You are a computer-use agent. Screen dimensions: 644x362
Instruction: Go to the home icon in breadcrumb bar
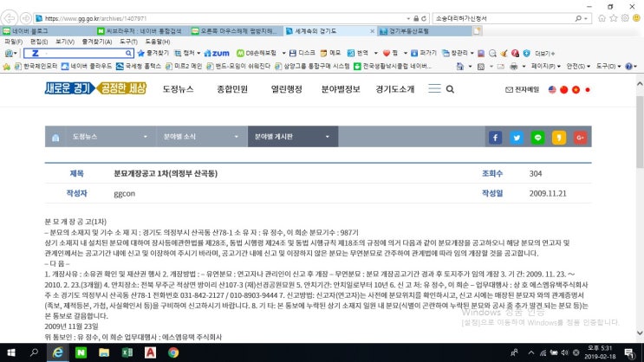tap(55, 137)
